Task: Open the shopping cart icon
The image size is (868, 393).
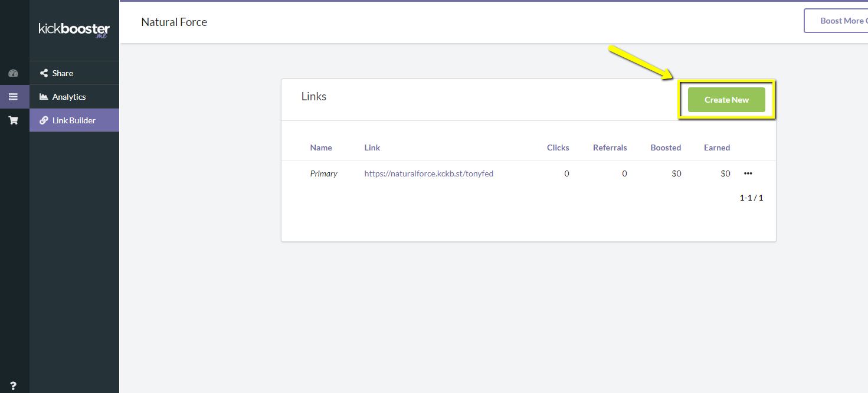Action: pos(14,120)
